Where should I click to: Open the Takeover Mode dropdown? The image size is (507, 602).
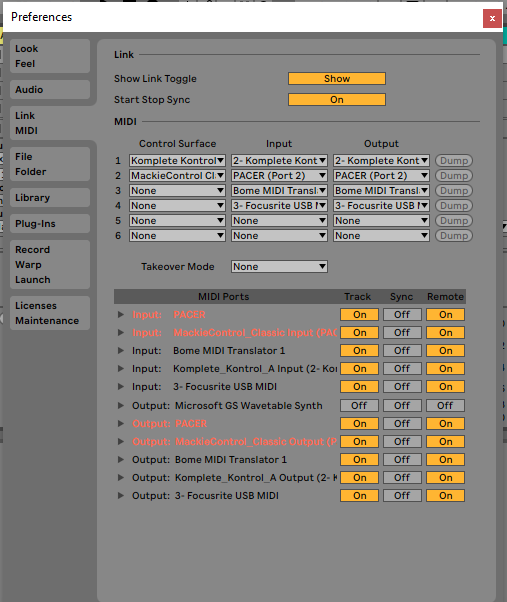279,266
